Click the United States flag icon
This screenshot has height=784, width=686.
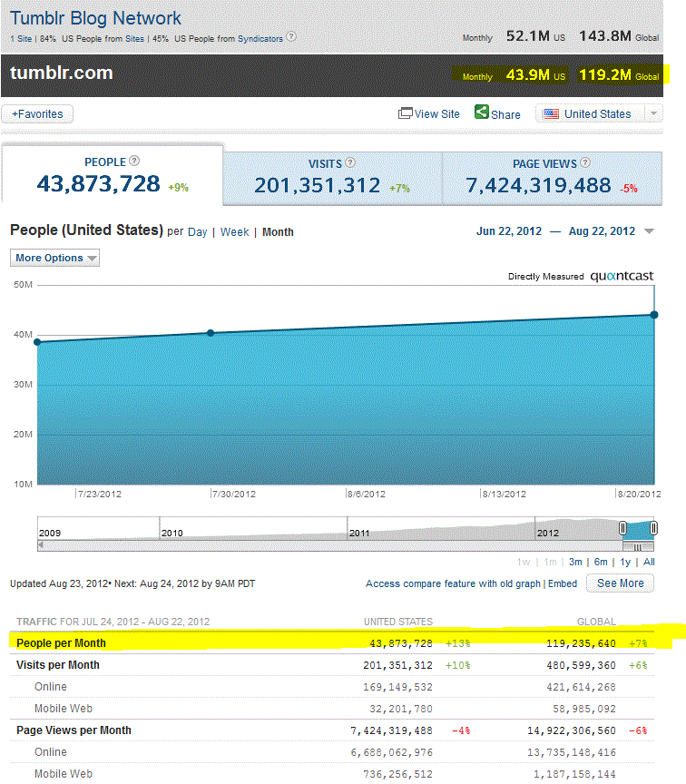point(551,114)
